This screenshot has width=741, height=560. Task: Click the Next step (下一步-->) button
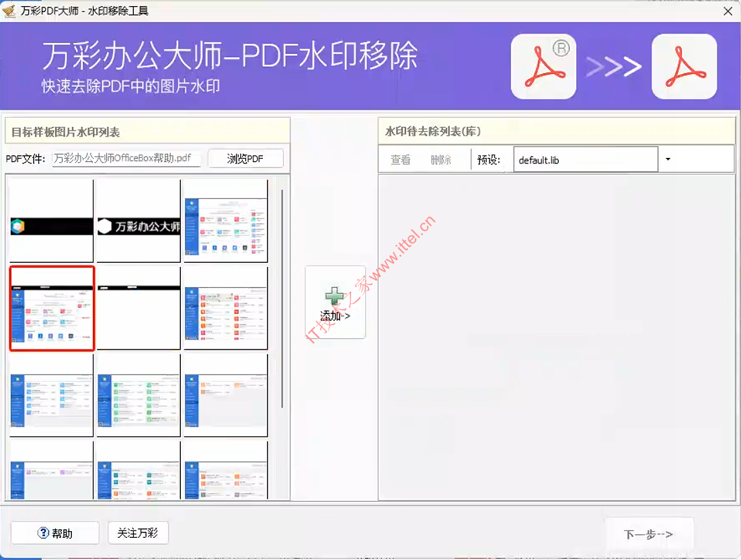click(x=649, y=534)
